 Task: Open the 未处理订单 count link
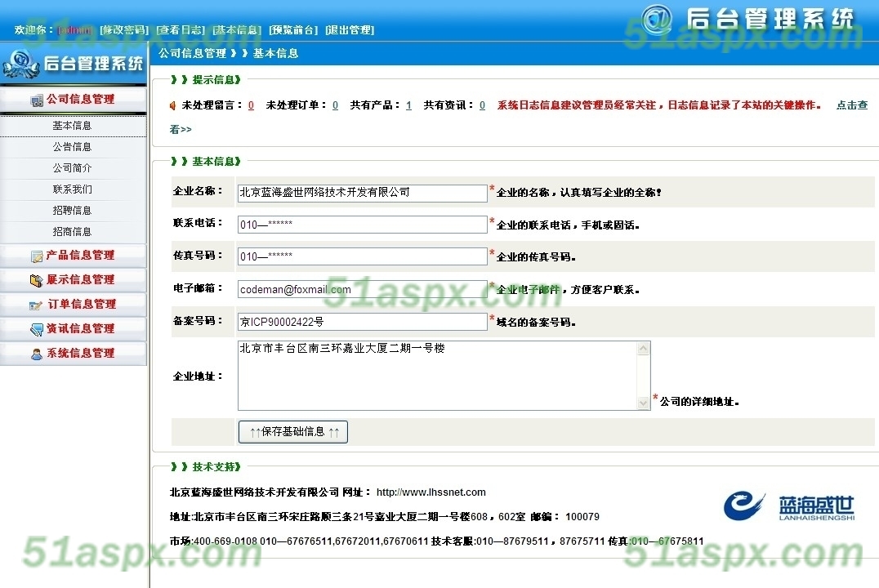[335, 105]
